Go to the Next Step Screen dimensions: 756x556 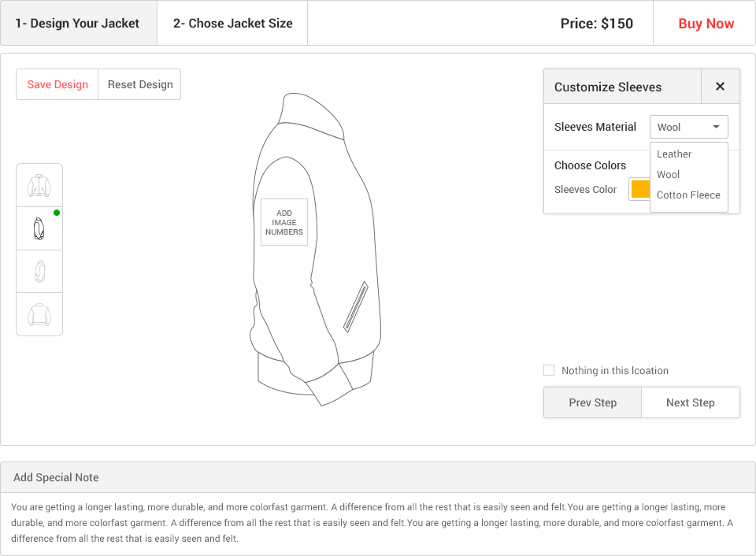point(691,402)
